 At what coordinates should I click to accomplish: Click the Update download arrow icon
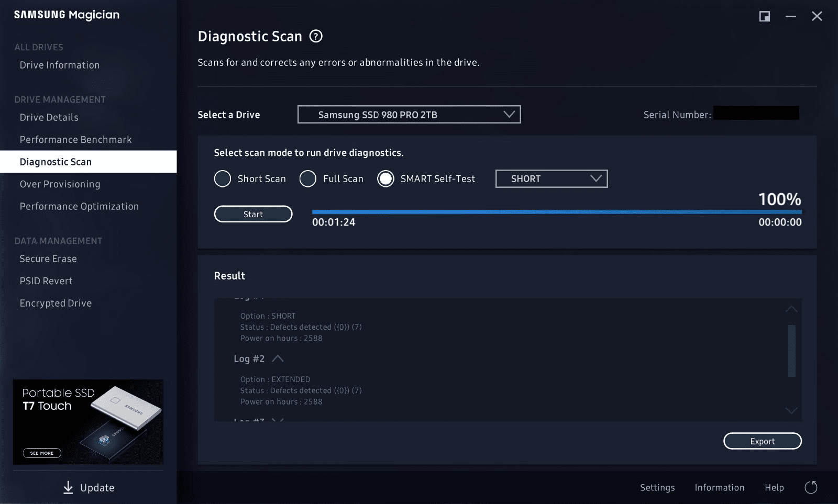tap(68, 487)
